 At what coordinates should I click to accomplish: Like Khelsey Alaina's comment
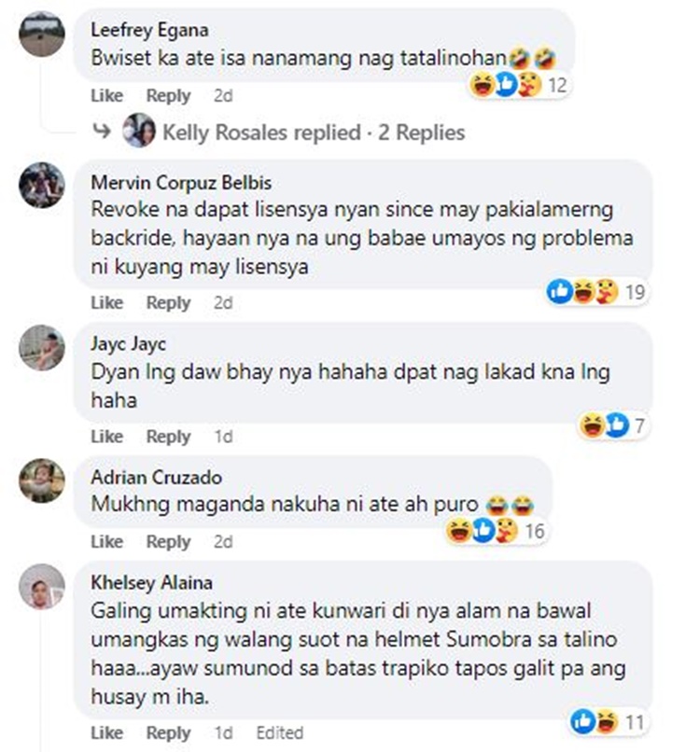pyautogui.click(x=107, y=732)
